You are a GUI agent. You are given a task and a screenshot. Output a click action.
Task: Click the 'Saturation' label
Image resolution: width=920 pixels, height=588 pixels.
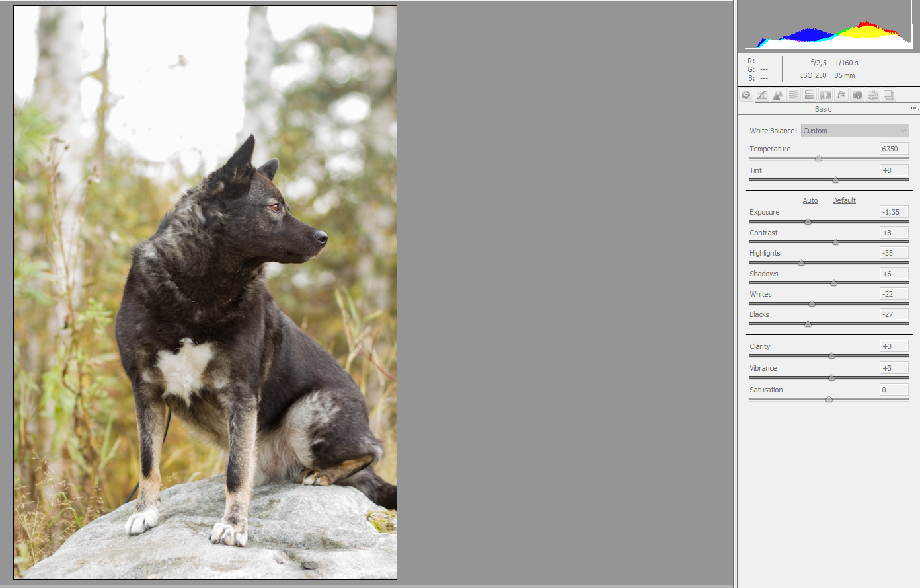(766, 390)
